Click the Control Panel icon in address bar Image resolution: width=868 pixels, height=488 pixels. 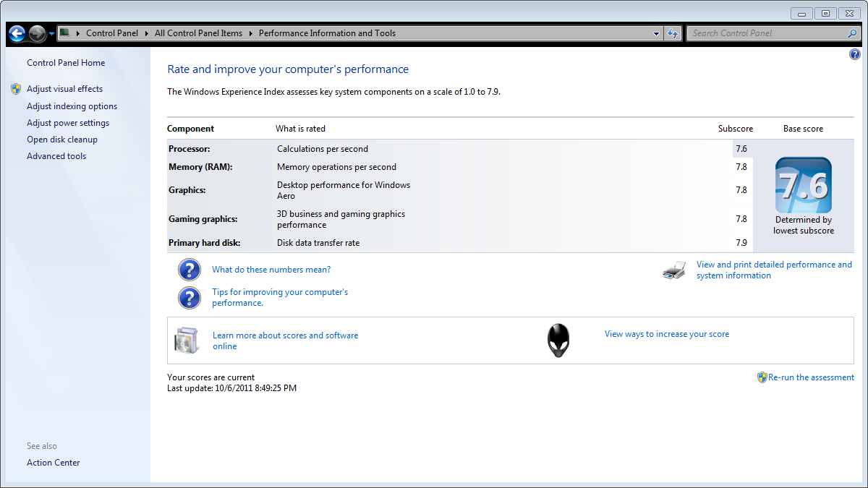click(x=64, y=33)
